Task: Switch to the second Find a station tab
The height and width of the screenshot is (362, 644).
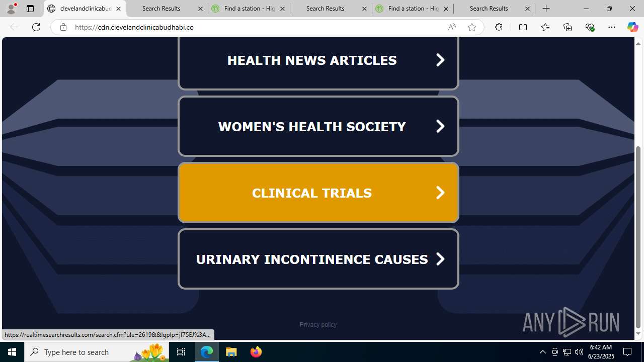Action: [413, 9]
